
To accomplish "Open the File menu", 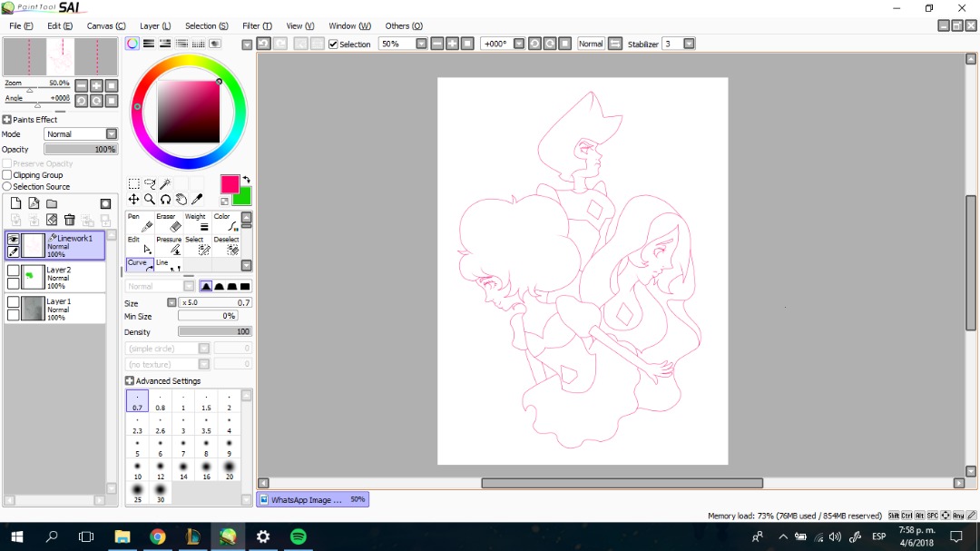I will click(x=21, y=25).
